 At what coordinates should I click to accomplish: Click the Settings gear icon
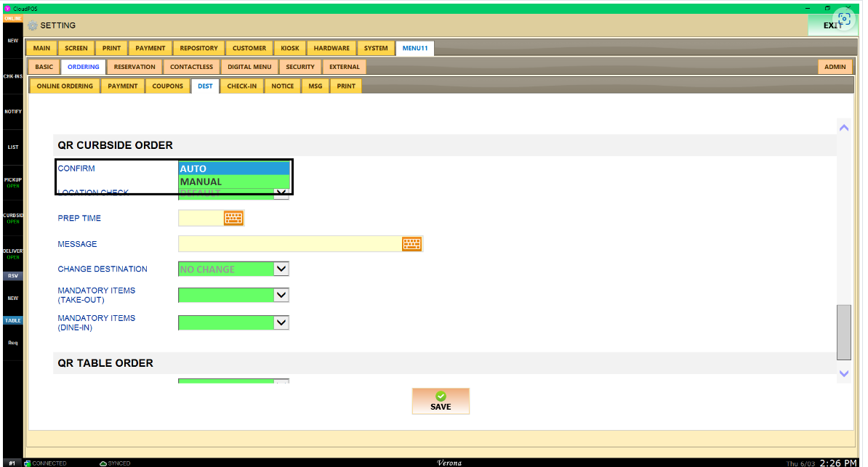pyautogui.click(x=33, y=25)
